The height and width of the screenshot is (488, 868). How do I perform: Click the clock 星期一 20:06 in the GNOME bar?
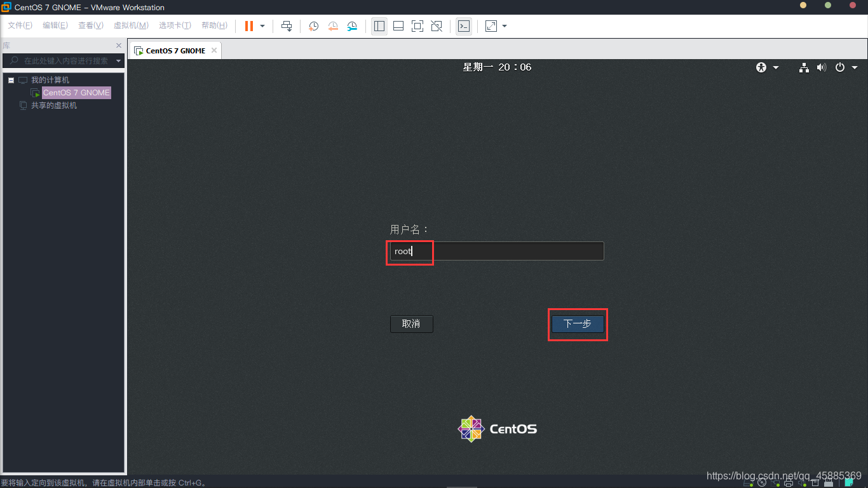coord(497,67)
